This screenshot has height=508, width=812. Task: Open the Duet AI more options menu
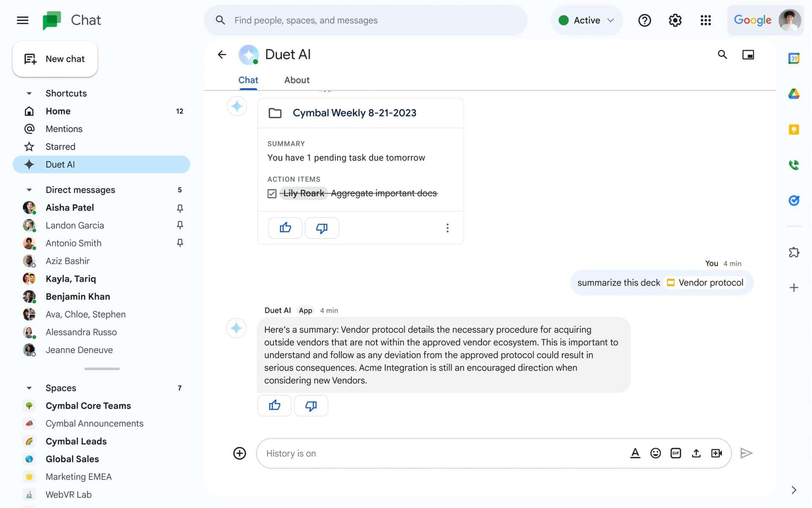447,228
